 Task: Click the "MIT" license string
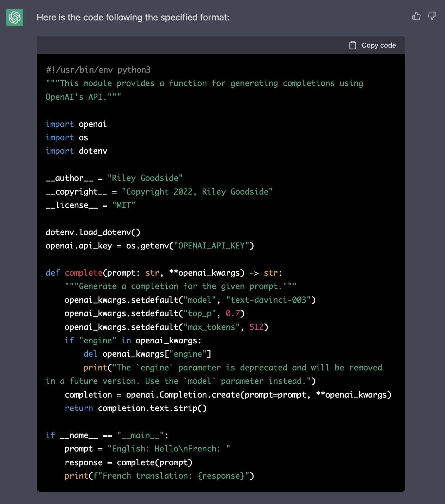coord(124,205)
